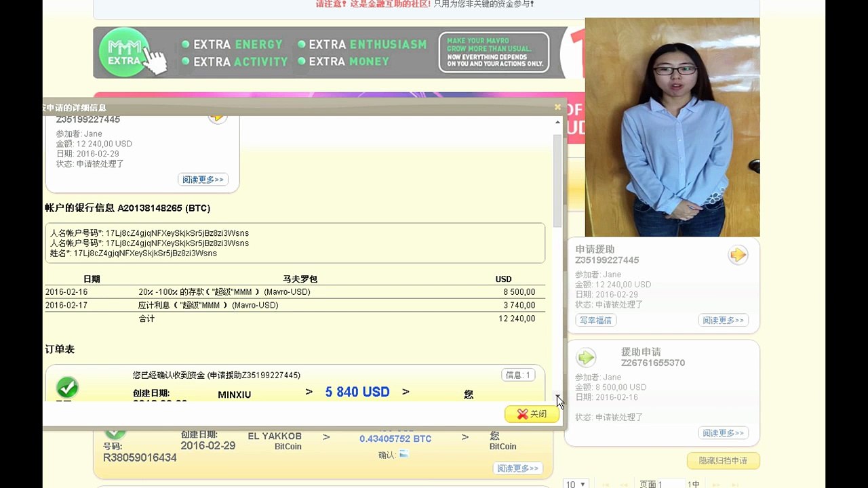
Task: Open 阅读更多 on Z35199227445 sidebar card
Action: click(x=723, y=320)
